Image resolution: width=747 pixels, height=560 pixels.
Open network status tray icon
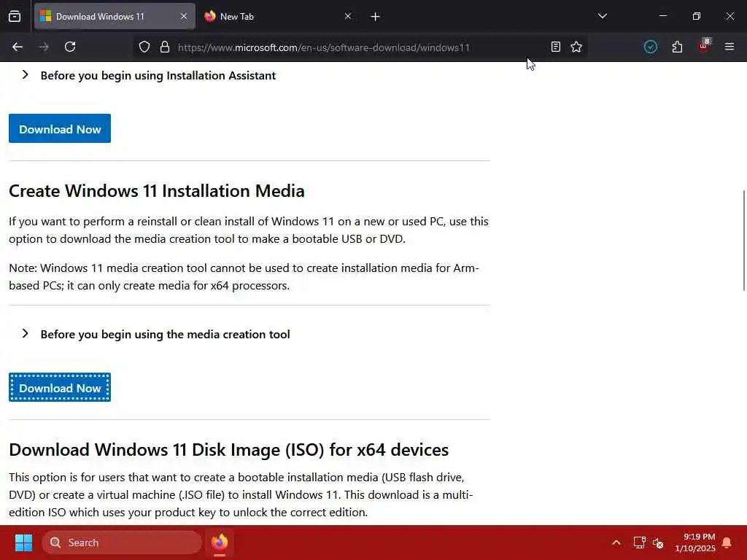[639, 542]
